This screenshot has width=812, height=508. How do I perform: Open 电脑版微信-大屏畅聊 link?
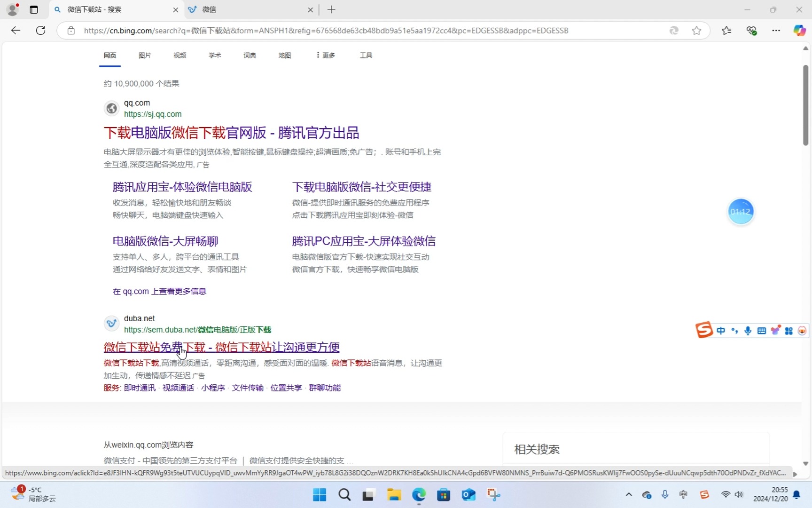(x=165, y=241)
